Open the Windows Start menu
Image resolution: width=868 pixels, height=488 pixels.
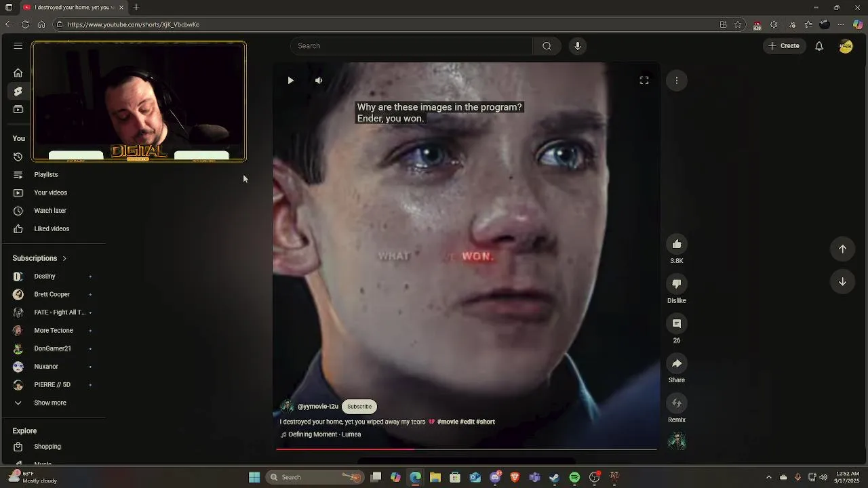254,477
